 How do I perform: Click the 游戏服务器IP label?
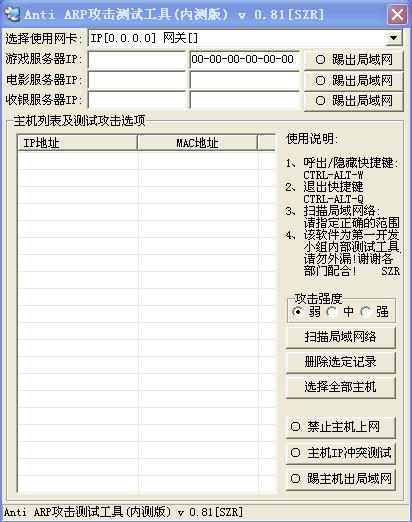click(43, 59)
